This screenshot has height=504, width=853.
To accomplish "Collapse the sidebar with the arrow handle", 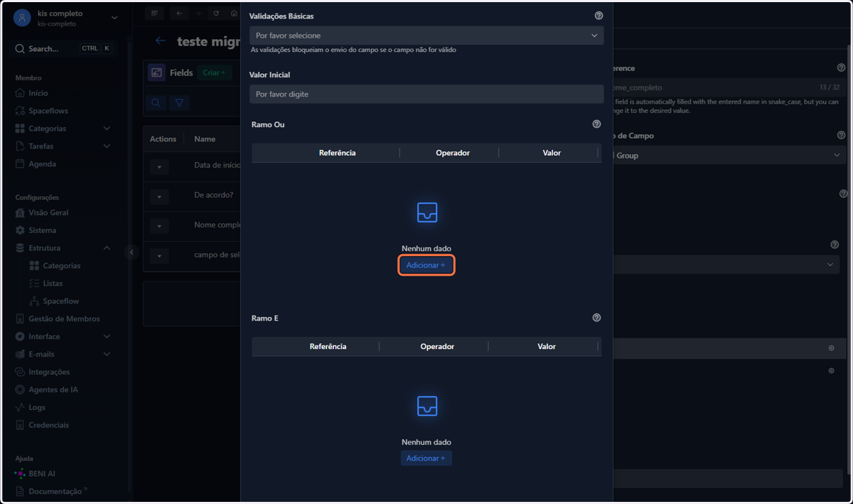I will point(131,252).
